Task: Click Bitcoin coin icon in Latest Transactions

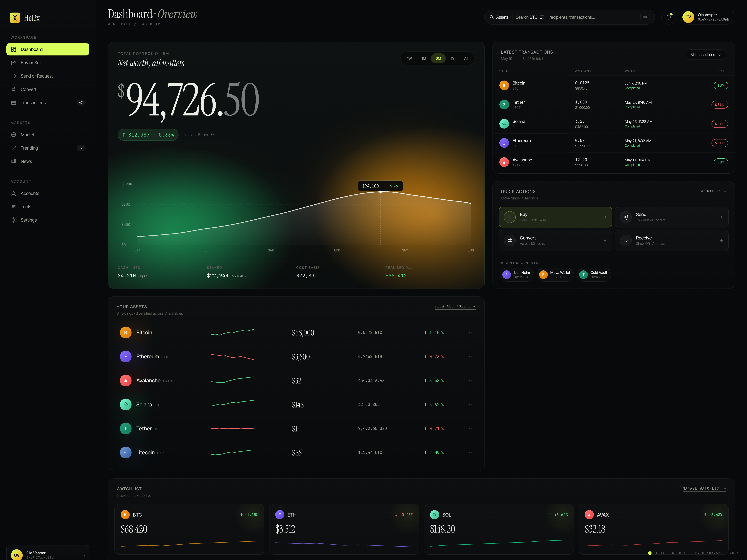Action: click(x=504, y=85)
